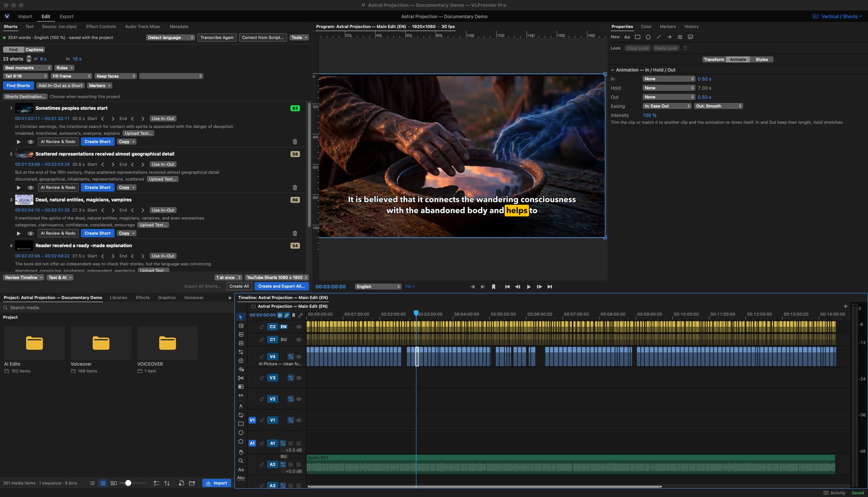This screenshot has width=868, height=497.
Task: Open the Export workspace menu
Action: (67, 16)
